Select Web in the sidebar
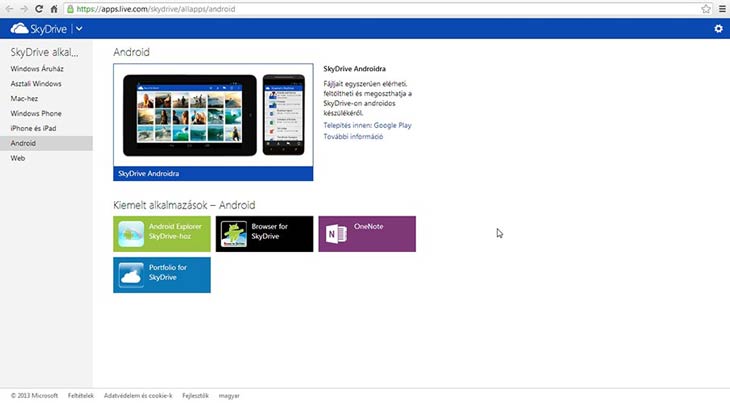This screenshot has height=403, width=730. tap(18, 158)
